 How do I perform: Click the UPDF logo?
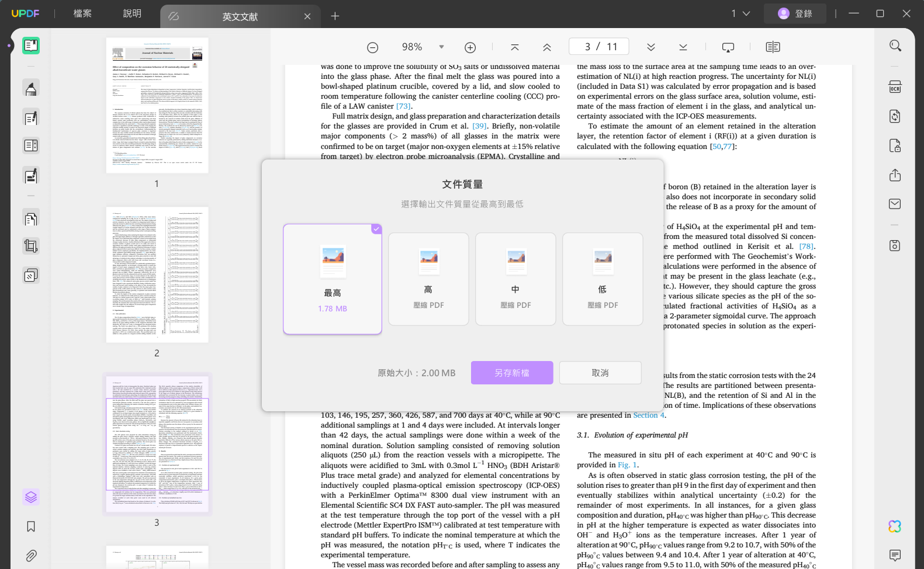click(25, 13)
